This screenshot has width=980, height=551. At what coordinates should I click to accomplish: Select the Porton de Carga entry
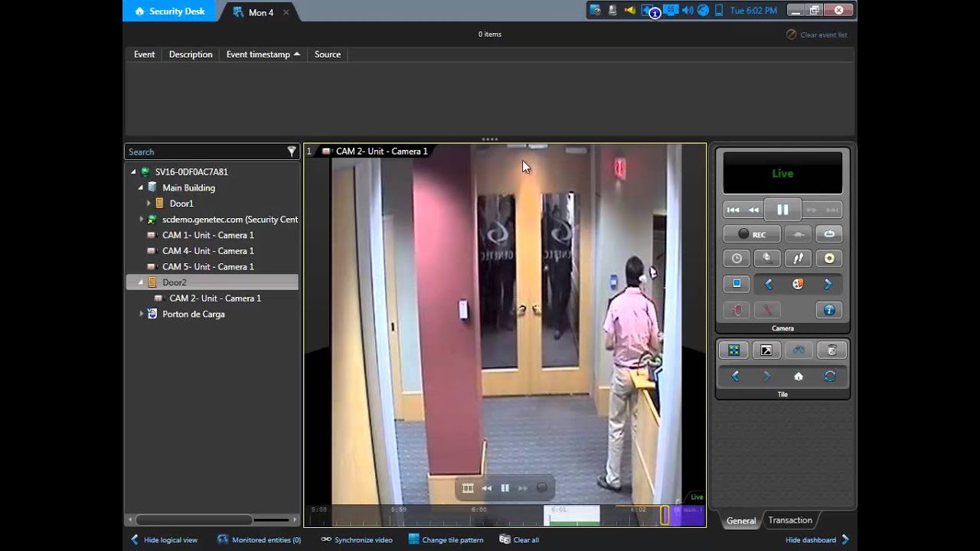coord(193,314)
